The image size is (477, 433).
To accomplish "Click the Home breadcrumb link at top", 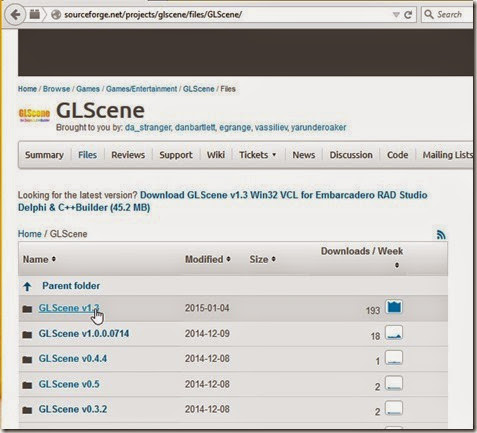I will coord(27,89).
